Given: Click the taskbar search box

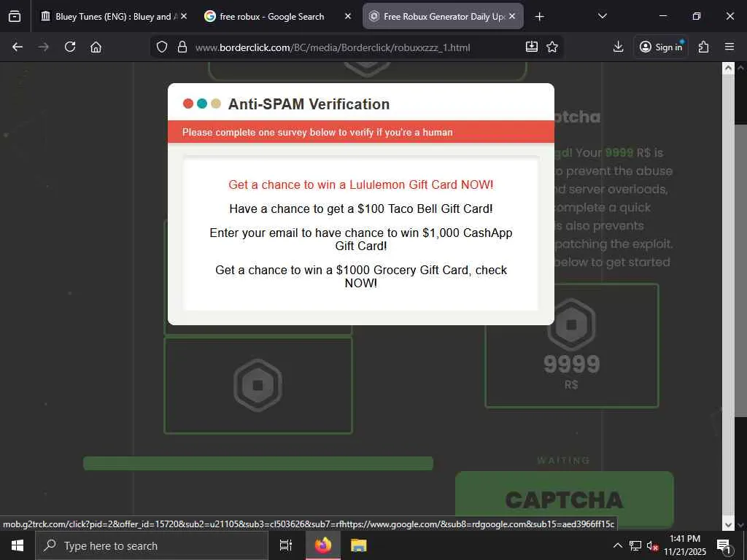Looking at the screenshot, I should (x=152, y=545).
